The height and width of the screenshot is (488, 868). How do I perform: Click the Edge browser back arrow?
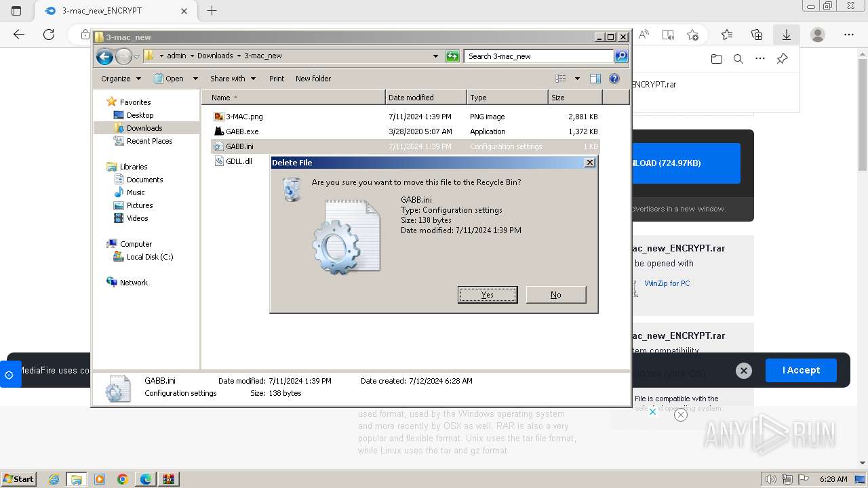coord(19,35)
